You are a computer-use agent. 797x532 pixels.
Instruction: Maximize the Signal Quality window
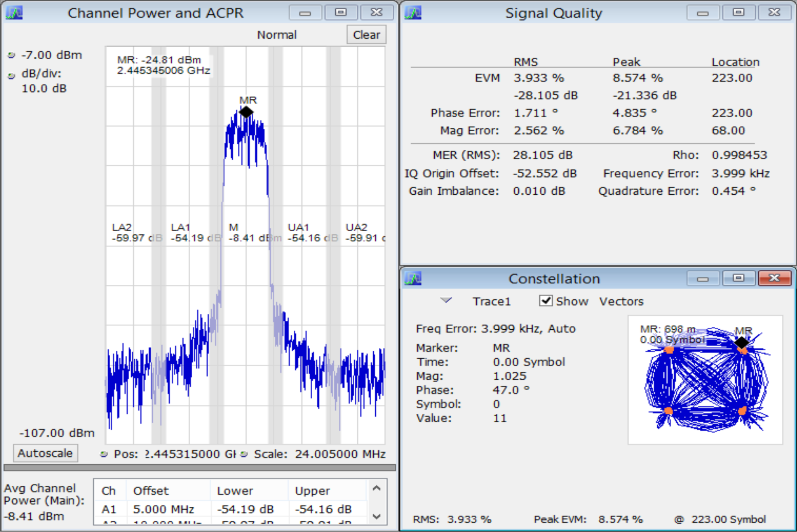739,13
